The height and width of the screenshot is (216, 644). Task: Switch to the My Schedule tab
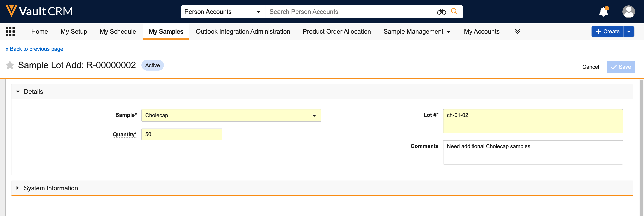click(x=118, y=31)
